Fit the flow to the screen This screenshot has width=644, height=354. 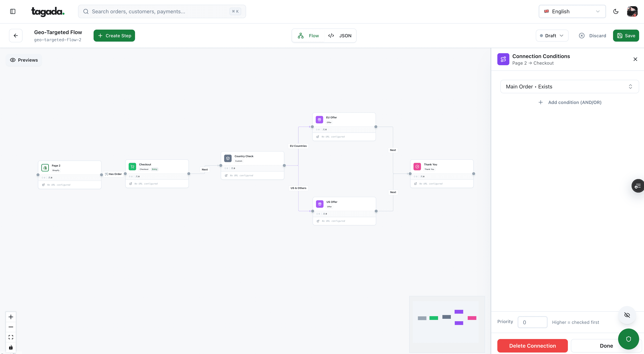(11, 337)
